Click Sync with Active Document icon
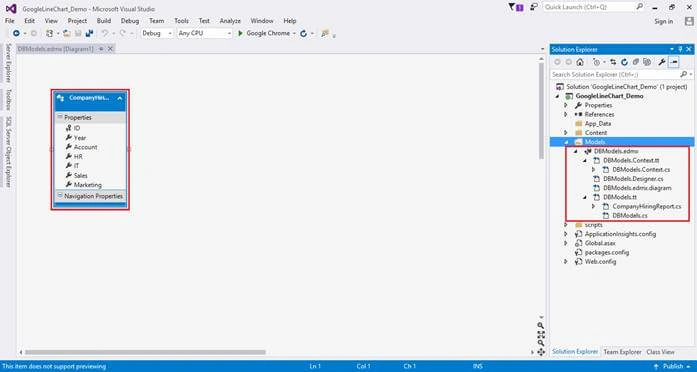 (x=613, y=62)
